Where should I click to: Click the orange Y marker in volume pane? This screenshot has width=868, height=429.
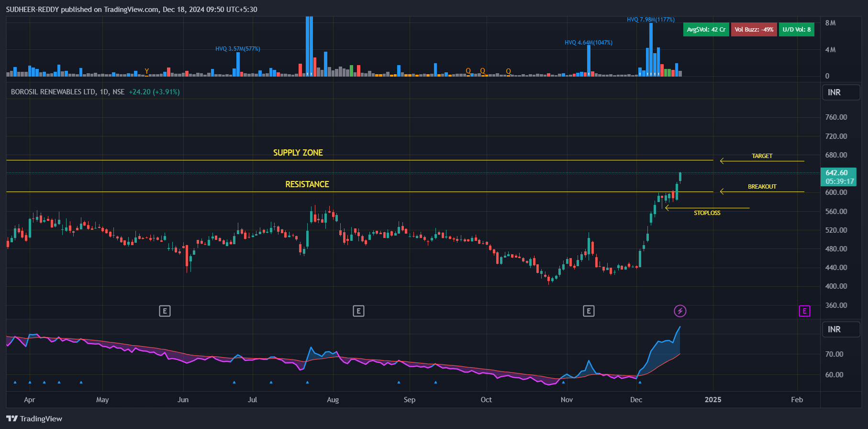click(x=146, y=71)
